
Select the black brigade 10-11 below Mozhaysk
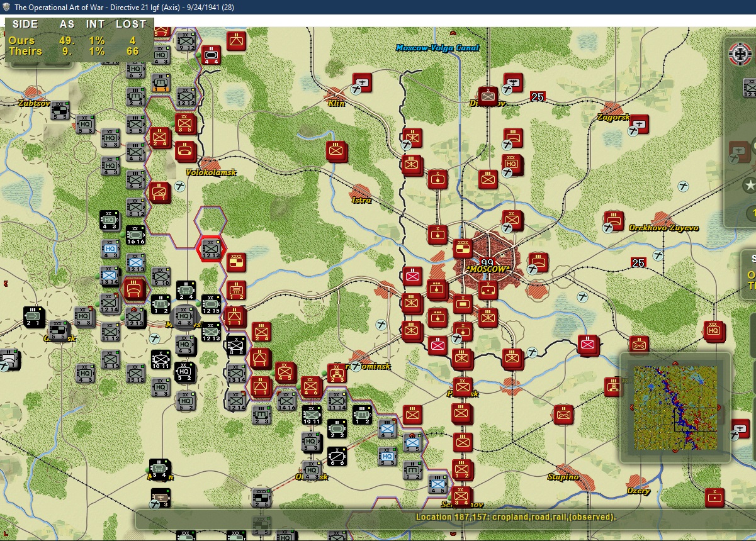(160, 359)
